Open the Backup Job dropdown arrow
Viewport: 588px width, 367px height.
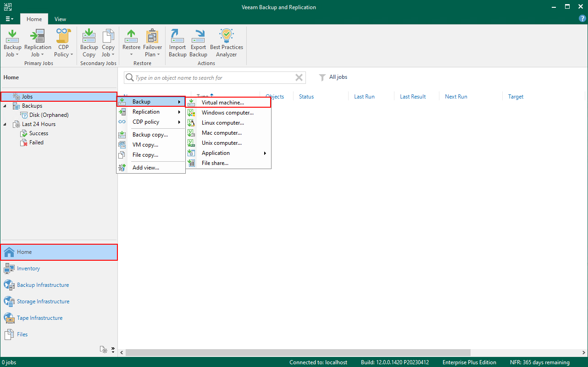17,55
